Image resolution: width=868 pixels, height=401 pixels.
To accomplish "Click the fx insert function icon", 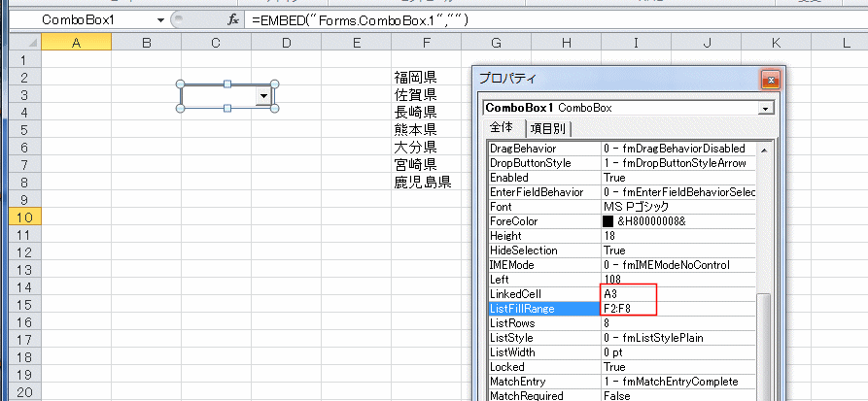I will 233,20.
